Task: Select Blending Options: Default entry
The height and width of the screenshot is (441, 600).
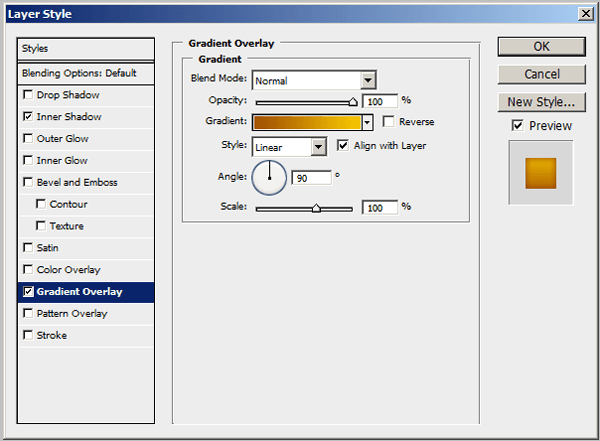Action: 86,73
